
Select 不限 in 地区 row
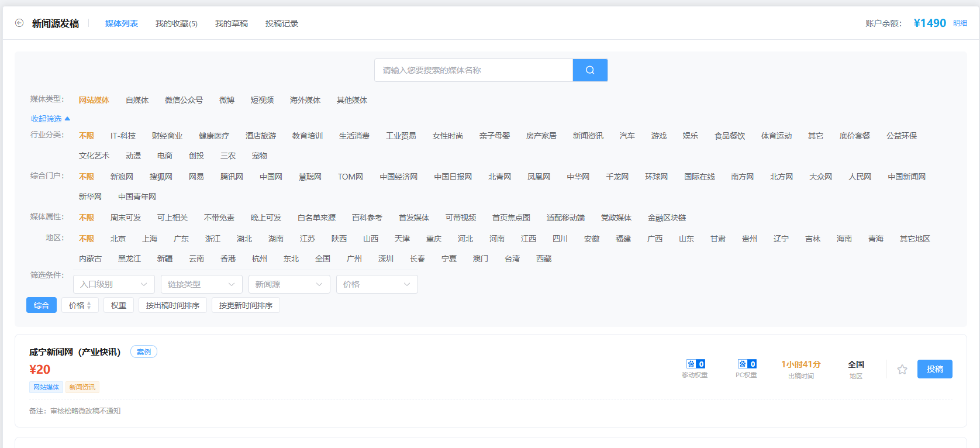(87, 239)
